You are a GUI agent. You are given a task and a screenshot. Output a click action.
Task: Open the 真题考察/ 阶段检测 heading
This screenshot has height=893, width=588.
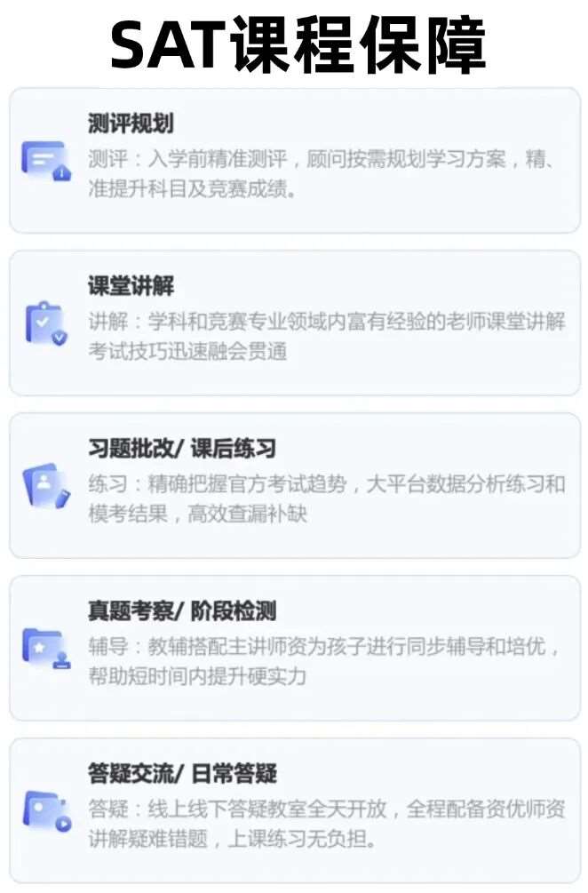pyautogui.click(x=182, y=610)
